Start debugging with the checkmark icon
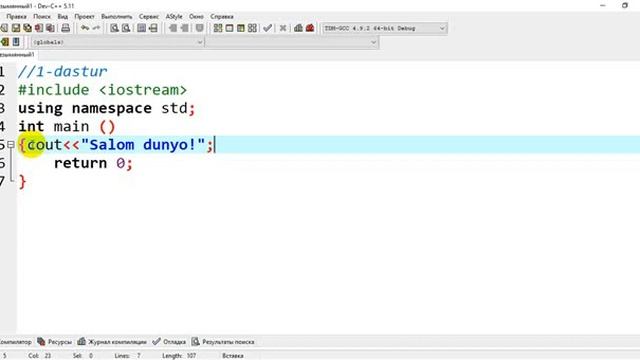640x360 pixels. (x=267, y=28)
